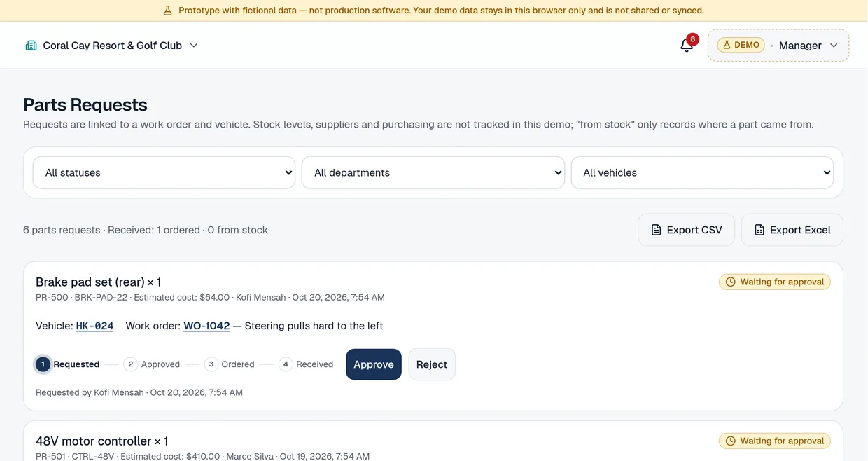Viewport: 868px width, 461px height.
Task: Open work order WO-1042 link
Action: 206,326
